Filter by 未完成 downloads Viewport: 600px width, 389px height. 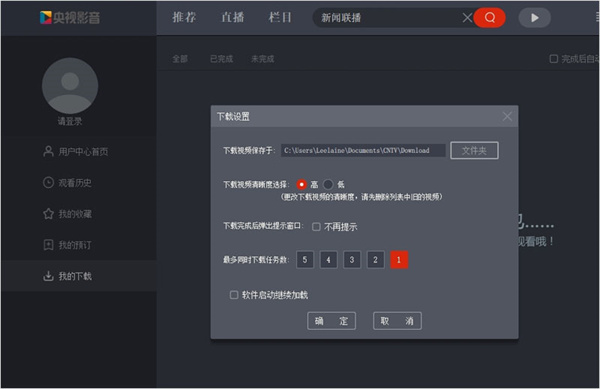click(x=262, y=59)
